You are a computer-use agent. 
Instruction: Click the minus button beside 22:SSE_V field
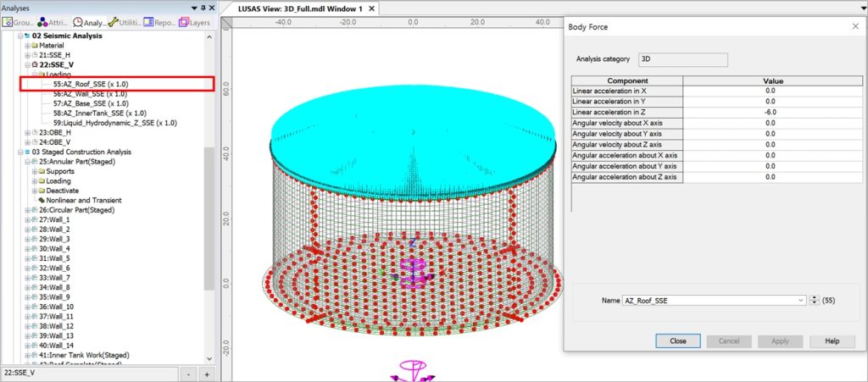[x=189, y=374]
